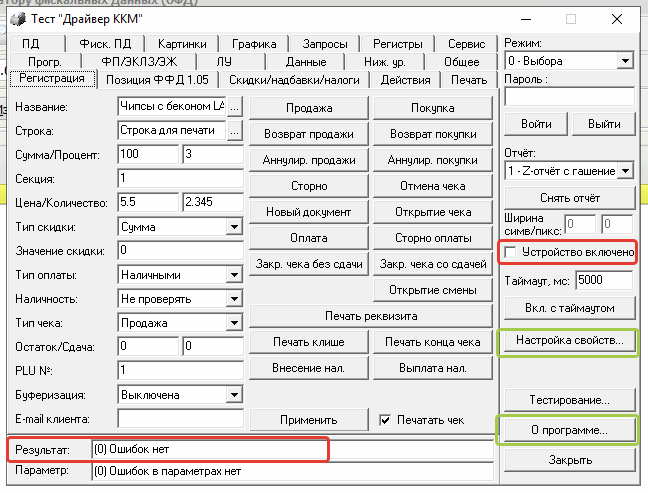Switch to the Сервис tab
648x493 pixels.
tap(466, 43)
